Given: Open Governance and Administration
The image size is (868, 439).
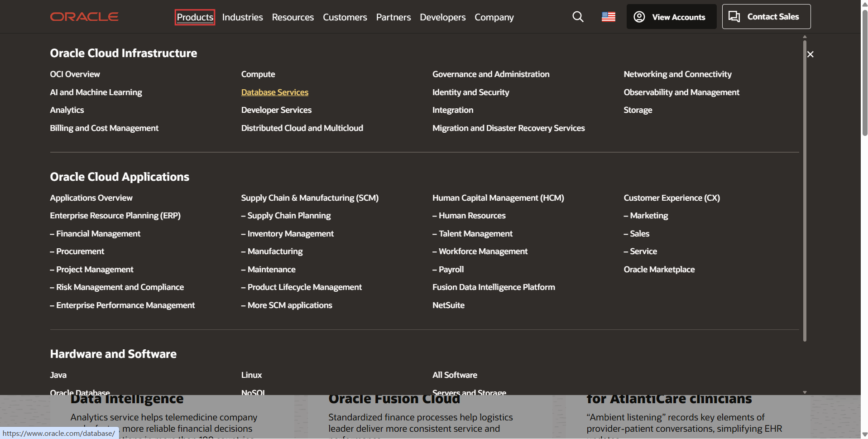Looking at the screenshot, I should click(x=491, y=74).
